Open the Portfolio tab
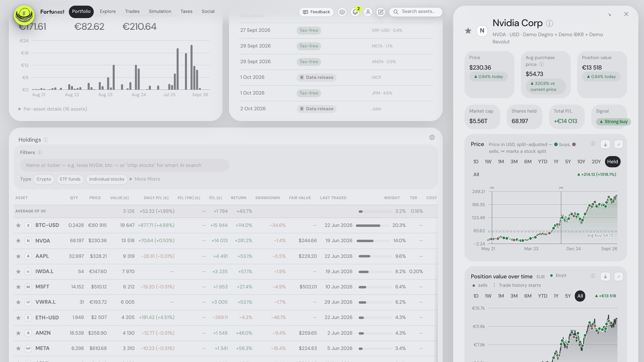Screen dimensions: 644x362 click(81, 11)
